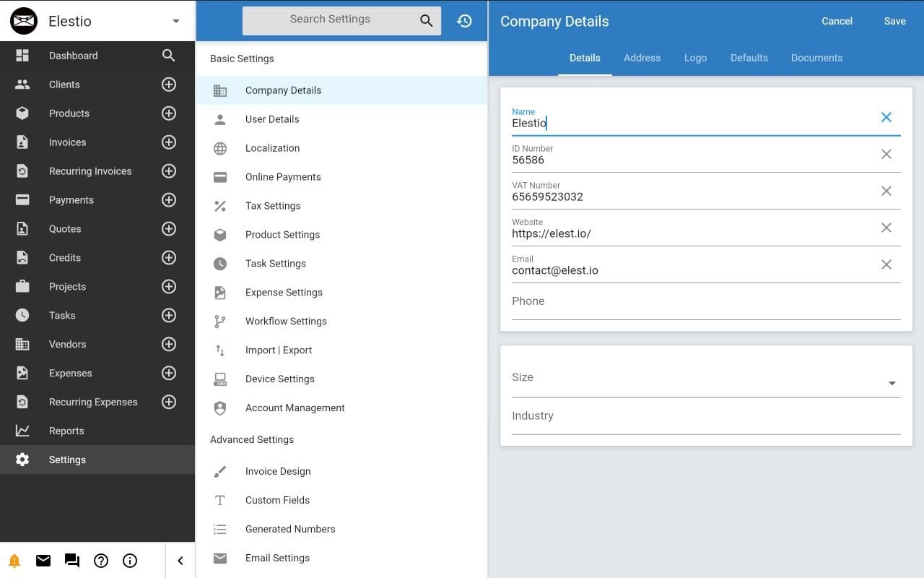
Task: Click the history clock icon near search
Action: click(x=464, y=21)
